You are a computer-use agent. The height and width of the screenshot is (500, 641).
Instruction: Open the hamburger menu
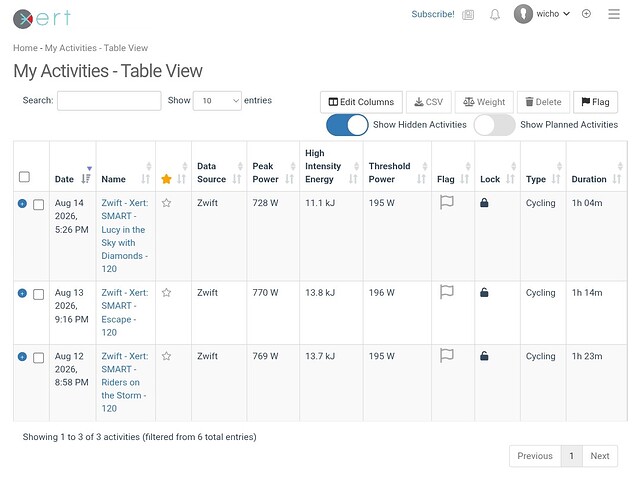pyautogui.click(x=614, y=14)
